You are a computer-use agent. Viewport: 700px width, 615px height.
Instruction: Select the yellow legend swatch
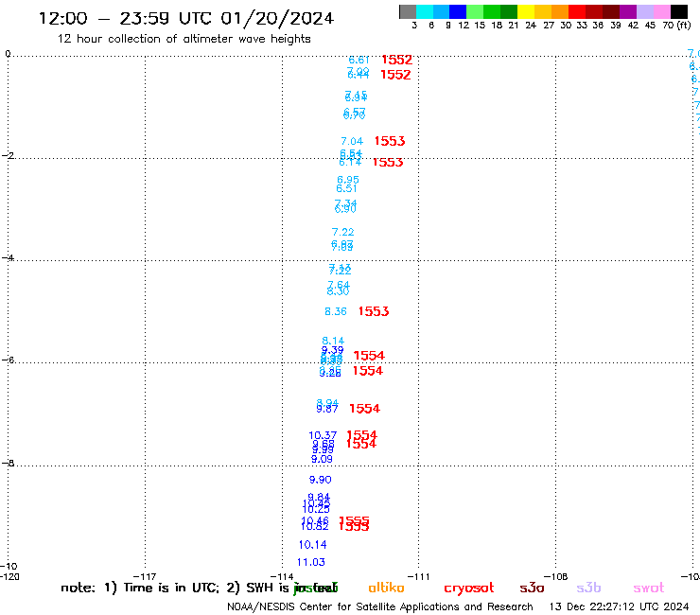(x=526, y=11)
